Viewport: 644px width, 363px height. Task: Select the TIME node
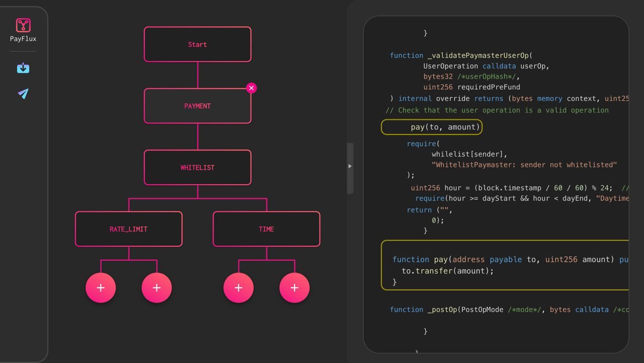266,229
